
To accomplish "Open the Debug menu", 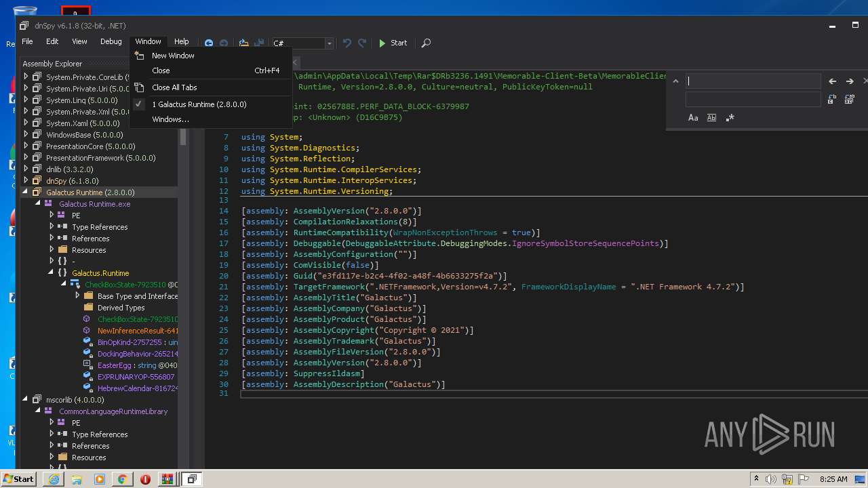I will [111, 42].
